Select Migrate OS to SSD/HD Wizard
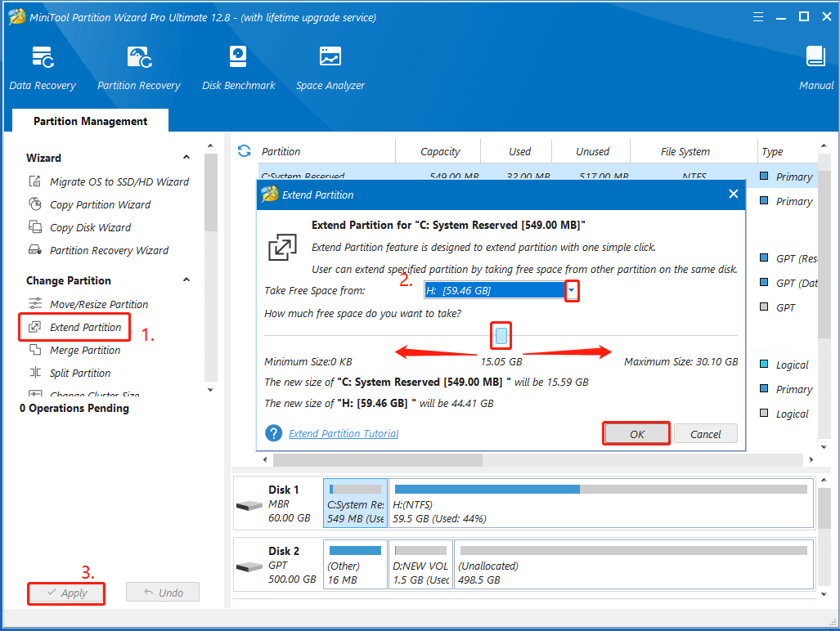The width and height of the screenshot is (840, 631). tap(119, 181)
